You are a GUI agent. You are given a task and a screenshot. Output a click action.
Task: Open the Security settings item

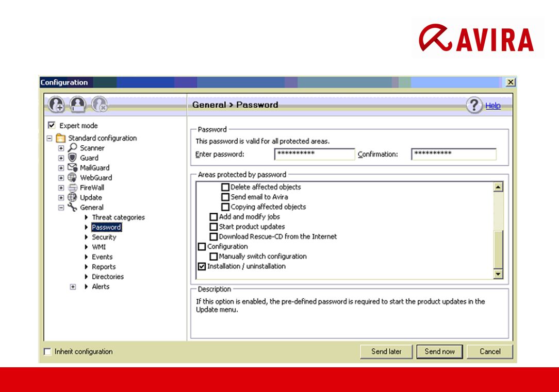pyautogui.click(x=104, y=237)
